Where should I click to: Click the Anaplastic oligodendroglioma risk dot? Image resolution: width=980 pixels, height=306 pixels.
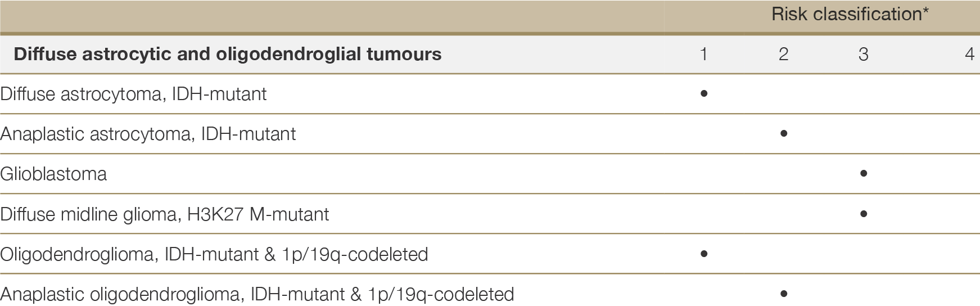pyautogui.click(x=784, y=294)
